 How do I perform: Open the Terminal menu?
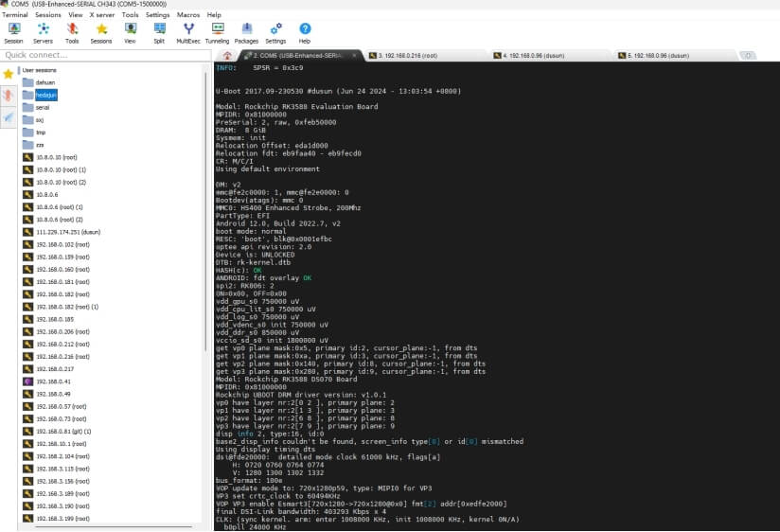(x=15, y=15)
